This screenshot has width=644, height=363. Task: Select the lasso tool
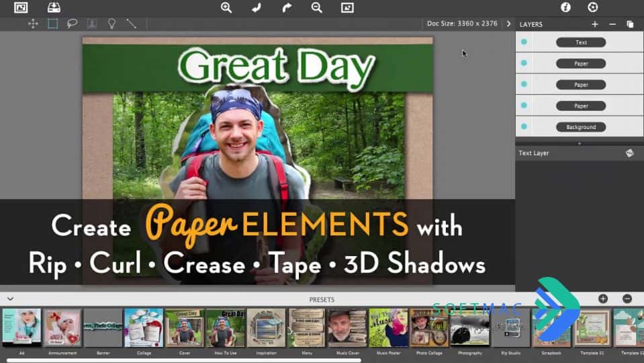pyautogui.click(x=73, y=24)
